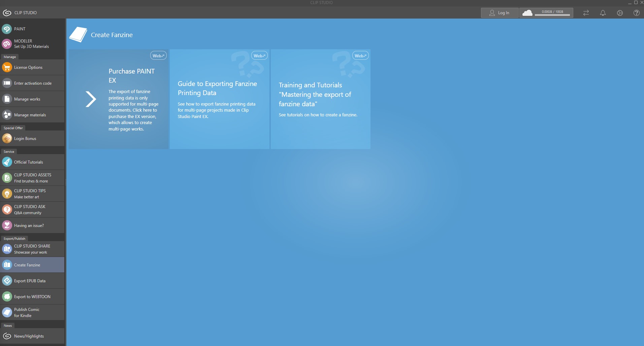The width and height of the screenshot is (644, 346).
Task: Open the CLIP STUDIO ASK question icon
Action: (x=7, y=209)
